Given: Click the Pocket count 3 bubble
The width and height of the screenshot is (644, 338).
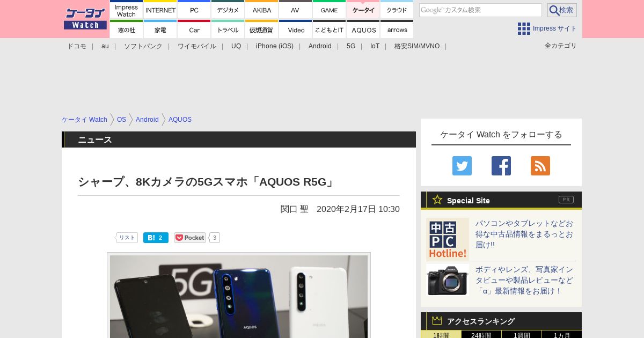Looking at the screenshot, I should [x=215, y=238].
